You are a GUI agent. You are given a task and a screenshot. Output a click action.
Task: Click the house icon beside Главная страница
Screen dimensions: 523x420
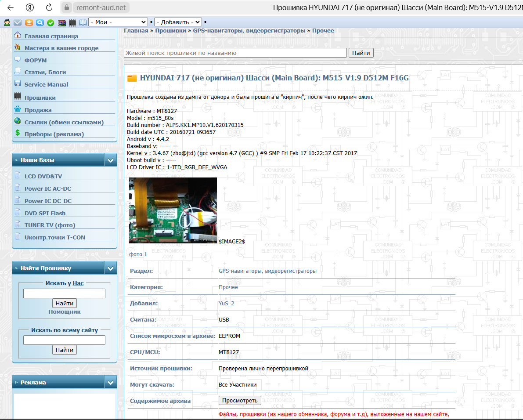pyautogui.click(x=18, y=35)
